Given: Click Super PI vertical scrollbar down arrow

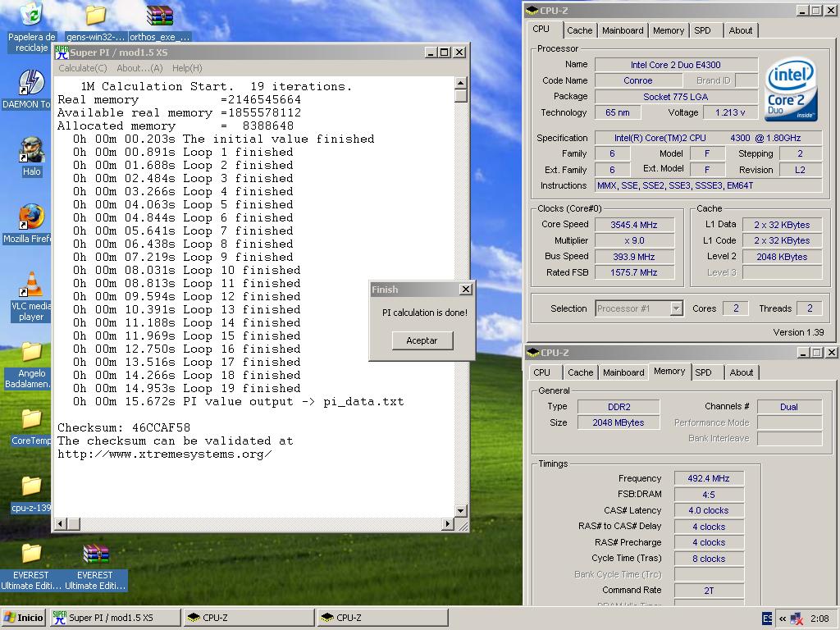Looking at the screenshot, I should pos(461,510).
